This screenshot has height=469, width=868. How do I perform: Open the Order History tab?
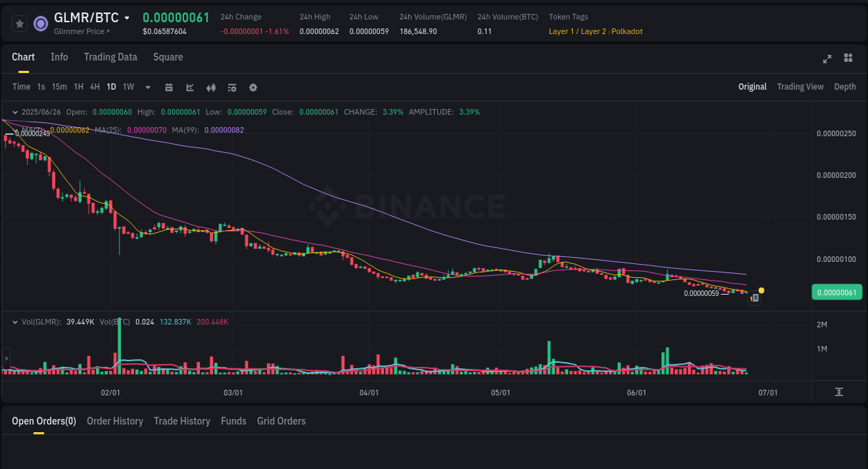point(115,421)
